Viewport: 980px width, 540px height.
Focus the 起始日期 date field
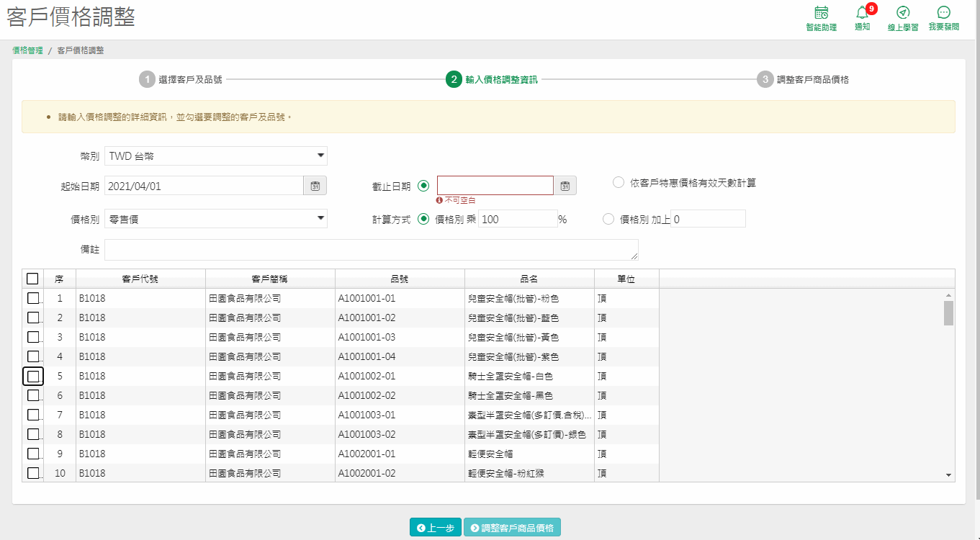(204, 186)
